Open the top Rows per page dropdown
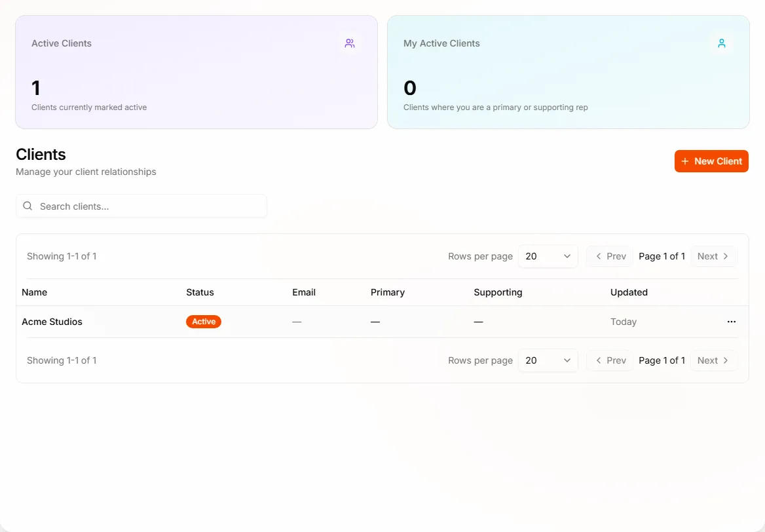This screenshot has width=765, height=532. pos(548,256)
